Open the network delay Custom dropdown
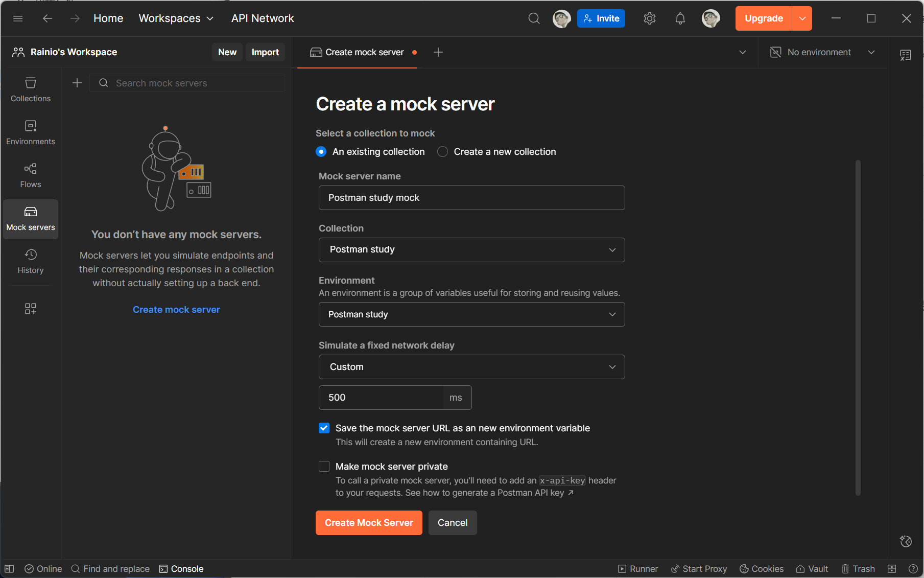 (472, 367)
